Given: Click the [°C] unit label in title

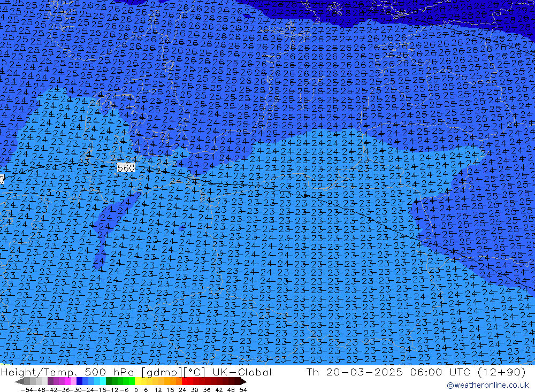Looking at the screenshot, I should 194,372.
